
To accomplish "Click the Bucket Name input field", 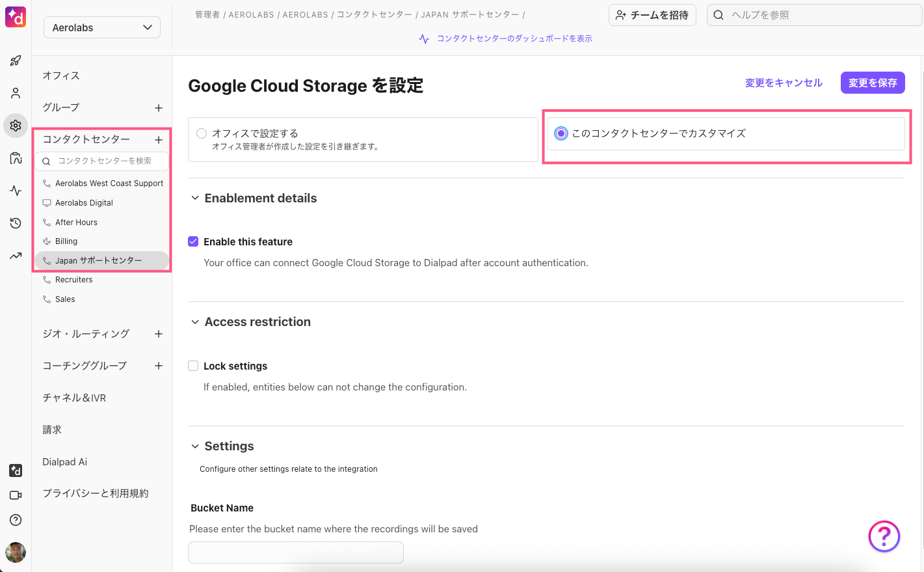I will click(296, 552).
